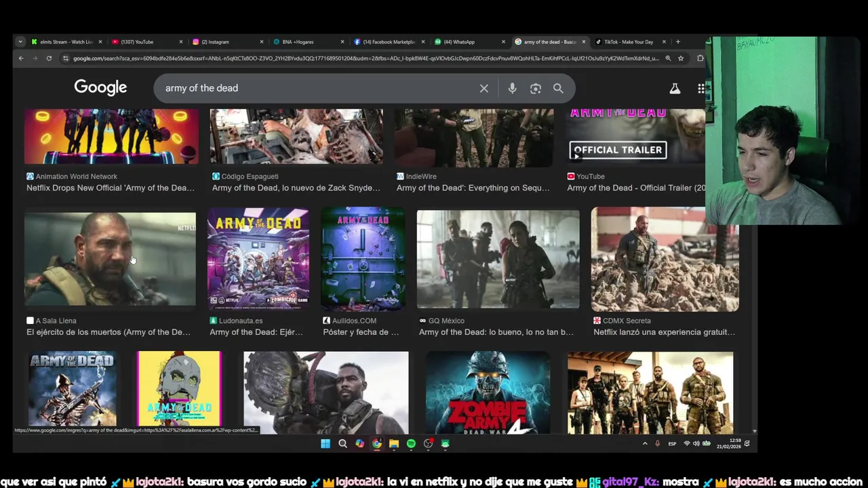Image resolution: width=868 pixels, height=488 pixels.
Task: Open a new browser tab
Action: pyautogui.click(x=677, y=41)
